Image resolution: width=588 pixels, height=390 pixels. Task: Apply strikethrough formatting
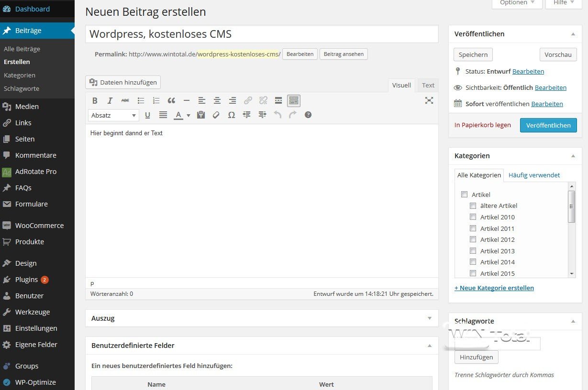(x=125, y=100)
